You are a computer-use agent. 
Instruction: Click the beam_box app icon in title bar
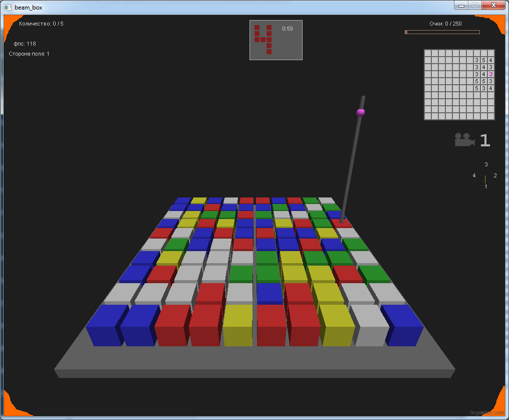click(8, 7)
